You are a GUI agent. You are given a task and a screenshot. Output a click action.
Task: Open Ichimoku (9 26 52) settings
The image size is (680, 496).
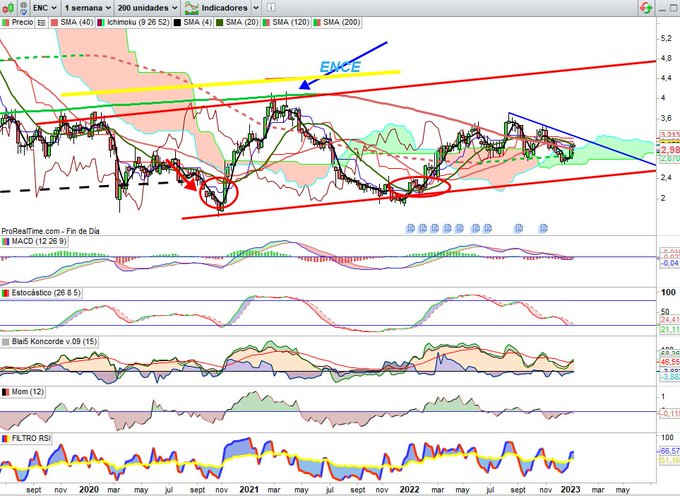click(x=138, y=22)
